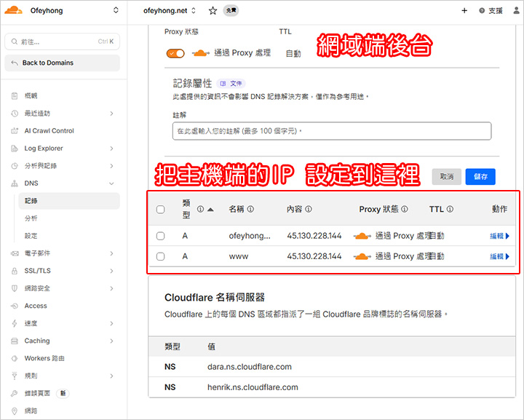Click the Cloudflare logo icon
Viewport: 524px width, 420px height.
15,11
